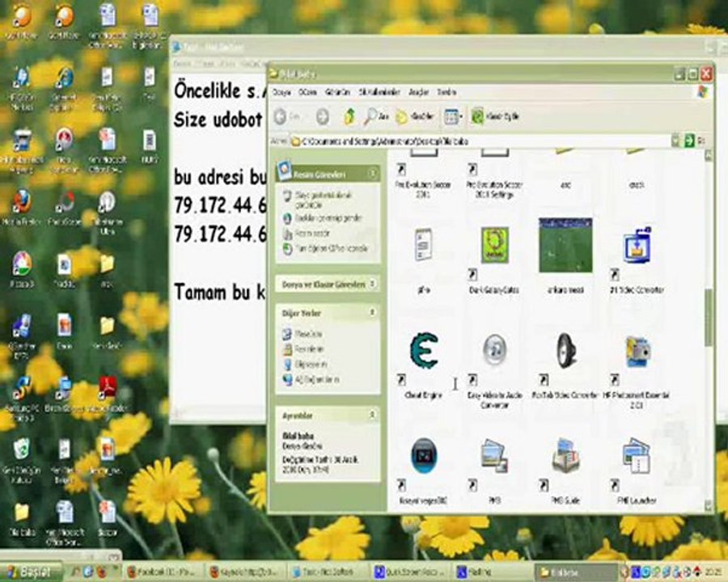
Task: Open Internet Explorer desktop icon
Action: tap(65, 78)
